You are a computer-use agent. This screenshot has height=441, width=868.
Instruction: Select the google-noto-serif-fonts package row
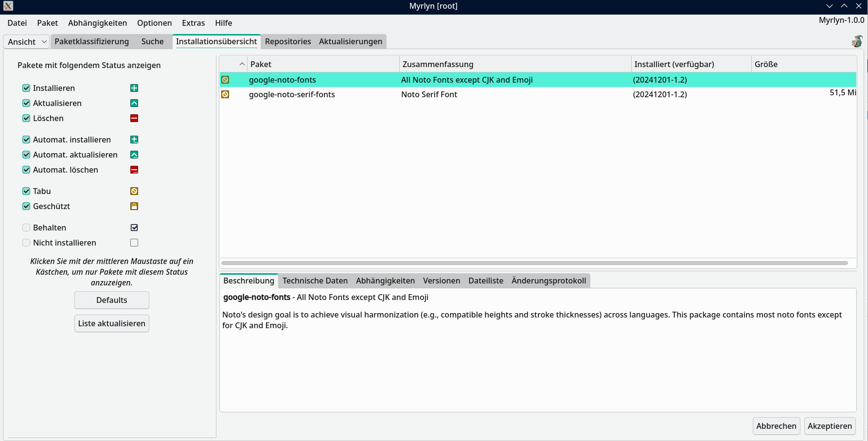tap(292, 94)
